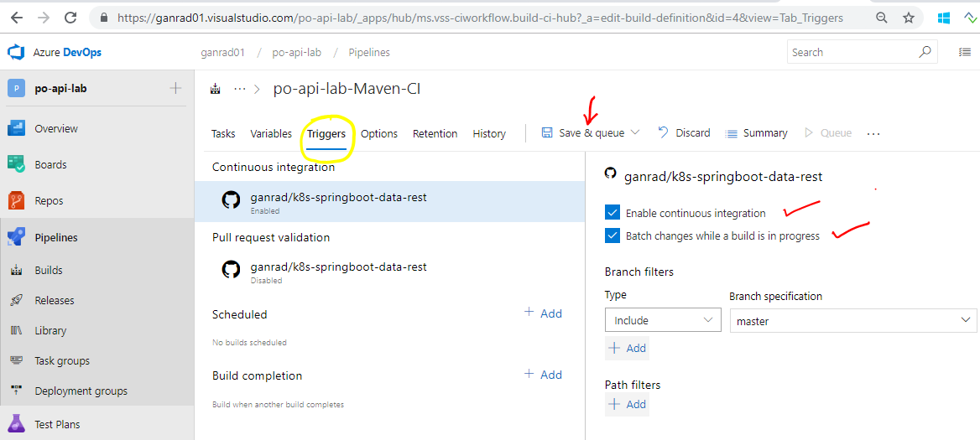Reload the page with refresh icon
The width and height of the screenshot is (980, 440).
pyautogui.click(x=71, y=18)
